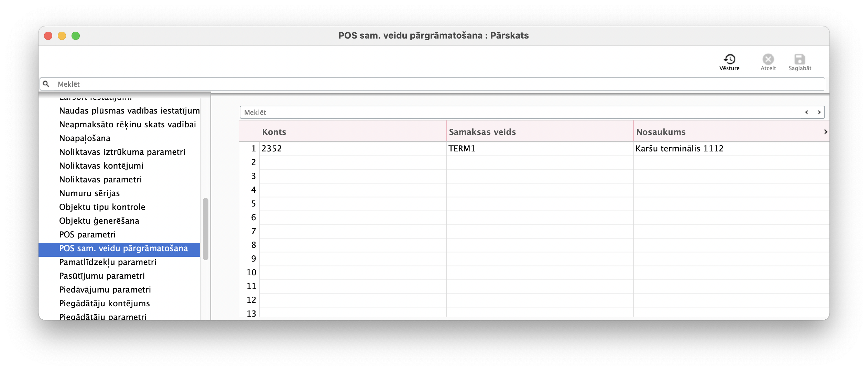
Task: Select POS parametri in the sidebar
Action: [87, 234]
